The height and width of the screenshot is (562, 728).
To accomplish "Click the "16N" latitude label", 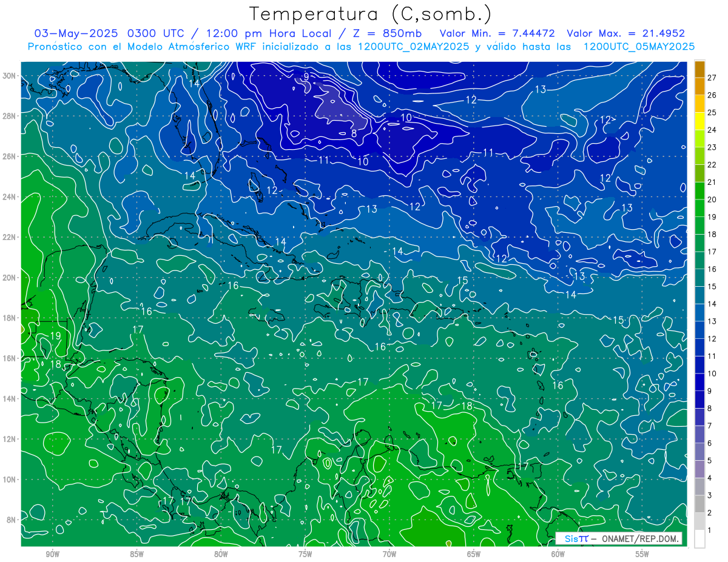I will click(10, 358).
